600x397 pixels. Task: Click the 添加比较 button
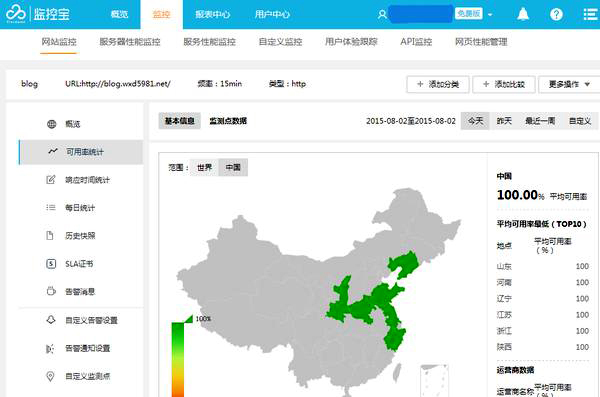pos(504,84)
